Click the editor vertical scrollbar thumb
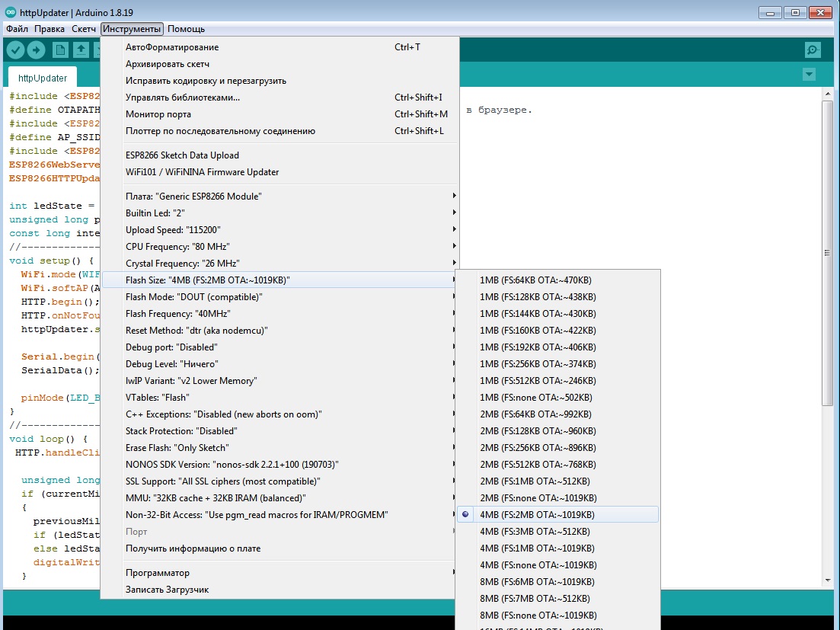The height and width of the screenshot is (630, 840). tap(828, 253)
